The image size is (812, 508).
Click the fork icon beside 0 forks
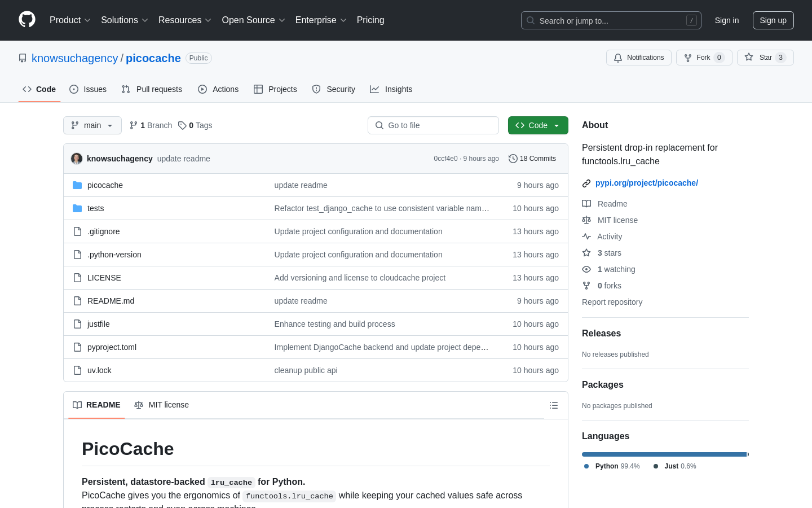click(586, 286)
